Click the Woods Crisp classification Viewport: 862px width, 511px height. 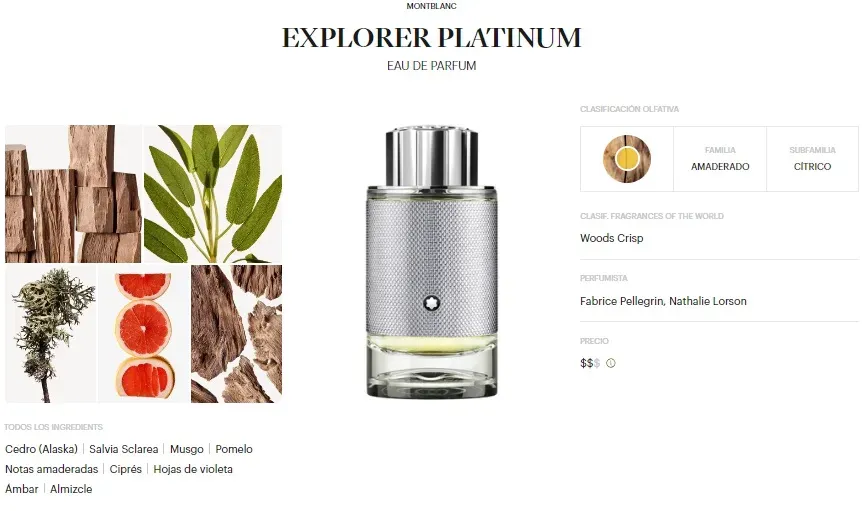point(611,238)
